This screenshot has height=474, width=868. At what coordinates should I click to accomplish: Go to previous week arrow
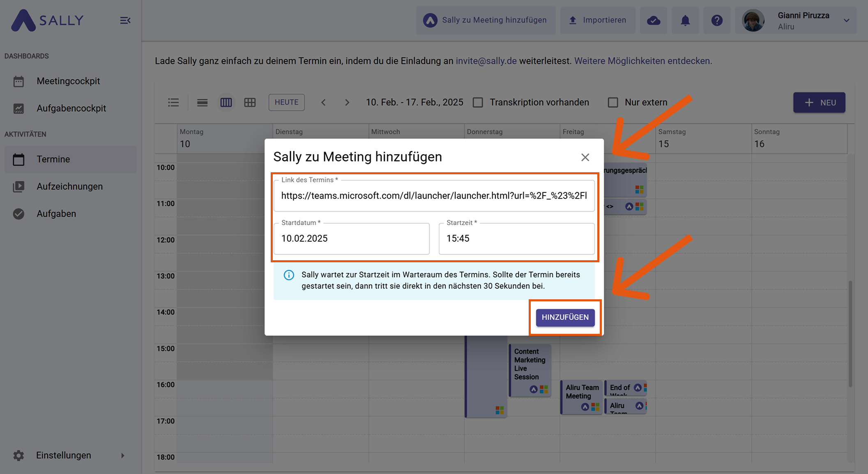tap(323, 102)
